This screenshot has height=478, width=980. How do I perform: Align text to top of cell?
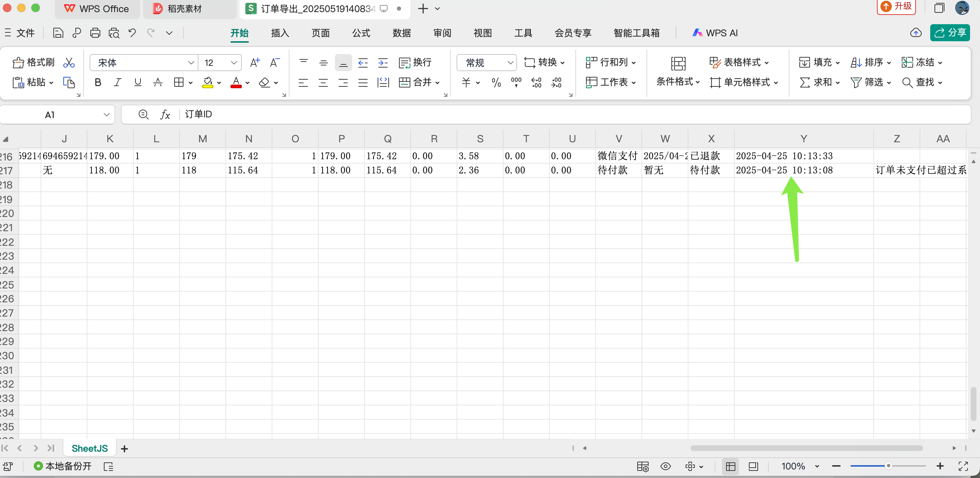click(x=304, y=62)
